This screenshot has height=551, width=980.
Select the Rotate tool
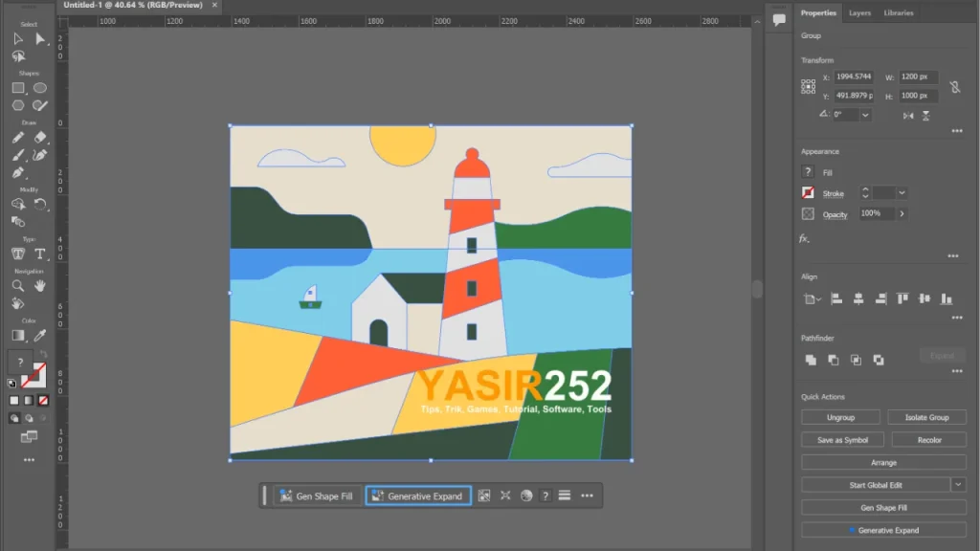point(40,205)
